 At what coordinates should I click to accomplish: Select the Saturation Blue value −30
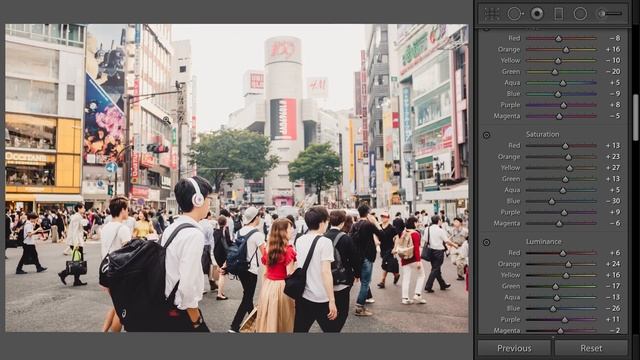pyautogui.click(x=613, y=201)
